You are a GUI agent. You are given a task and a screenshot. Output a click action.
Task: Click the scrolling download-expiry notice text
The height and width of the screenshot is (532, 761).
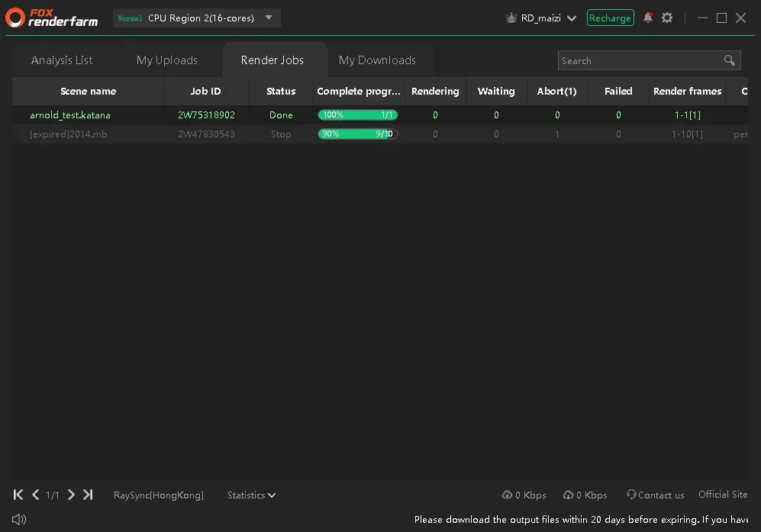pos(581,519)
